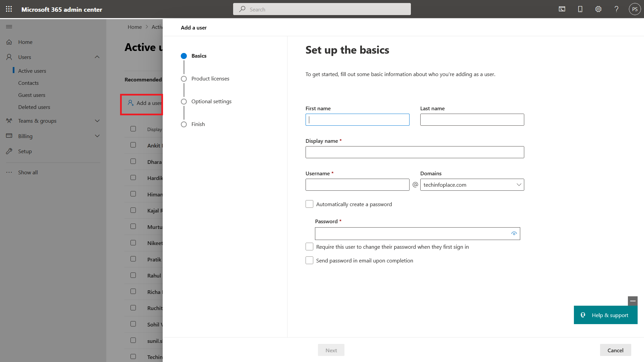The height and width of the screenshot is (362, 644).
Task: Open the Help question mark icon
Action: coord(616,9)
